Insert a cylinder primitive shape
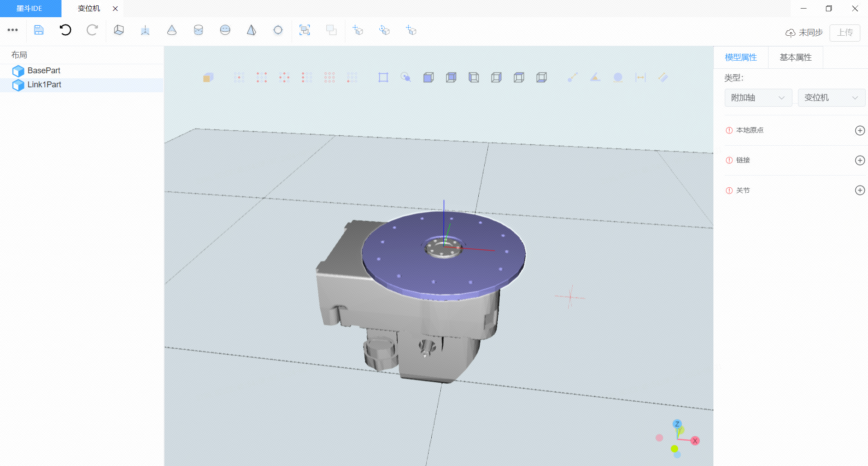 click(x=198, y=30)
